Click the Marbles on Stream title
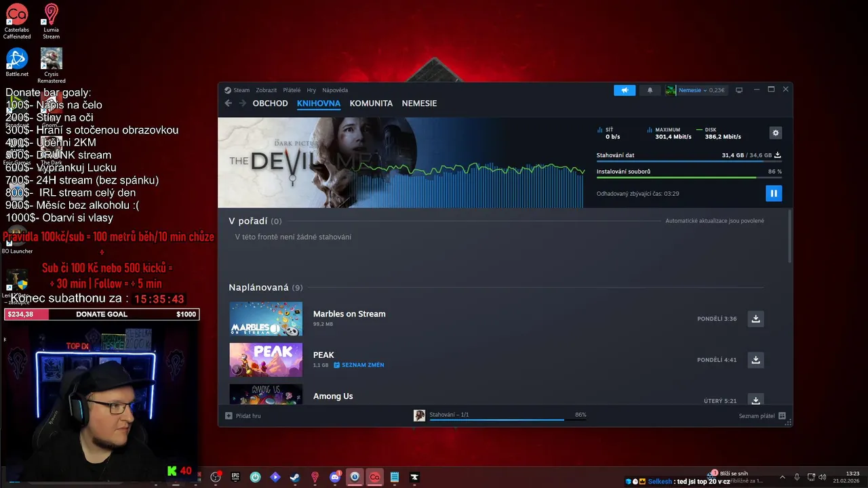Screen dimensions: 868x488 click(x=349, y=314)
